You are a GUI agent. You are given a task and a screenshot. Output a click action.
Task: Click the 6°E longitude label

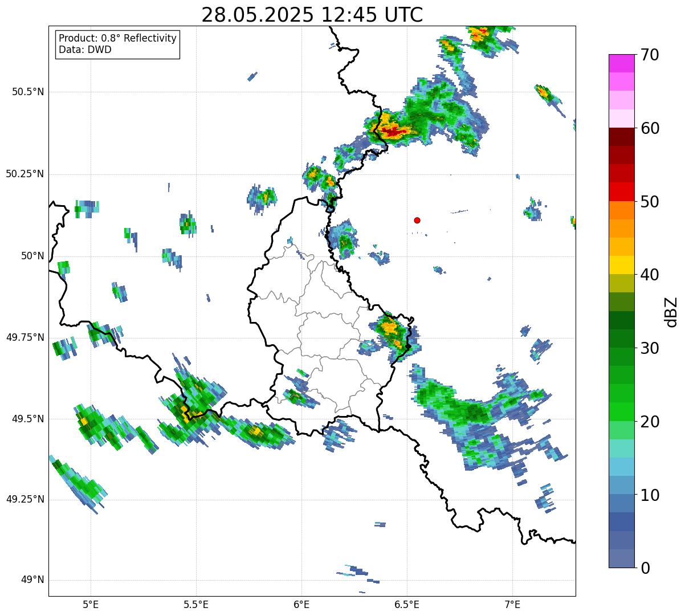pyautogui.click(x=301, y=604)
